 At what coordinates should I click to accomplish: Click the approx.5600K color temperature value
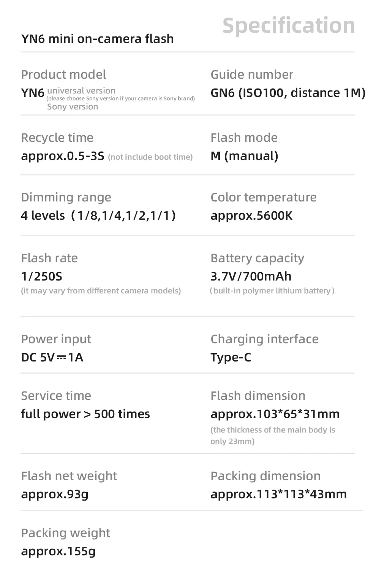click(x=251, y=216)
